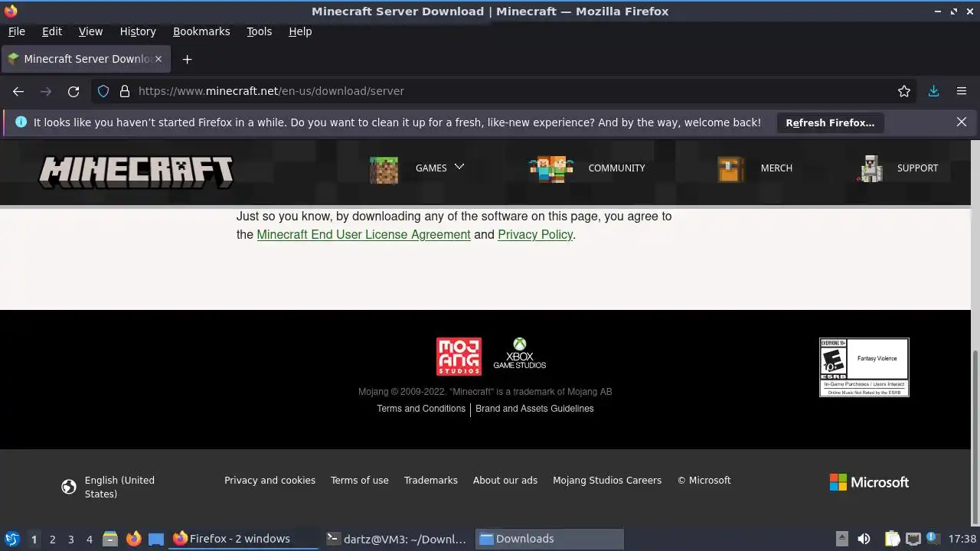Click the Community navigation link

click(616, 168)
